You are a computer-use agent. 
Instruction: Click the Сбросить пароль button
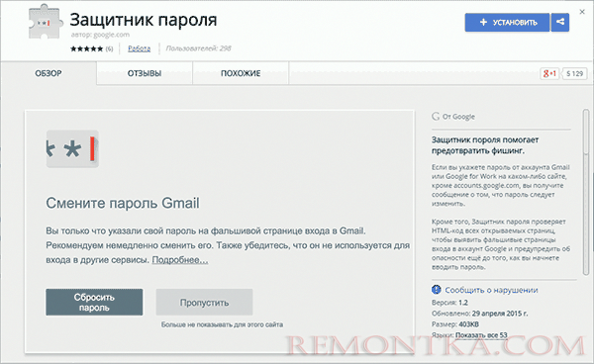(x=94, y=303)
